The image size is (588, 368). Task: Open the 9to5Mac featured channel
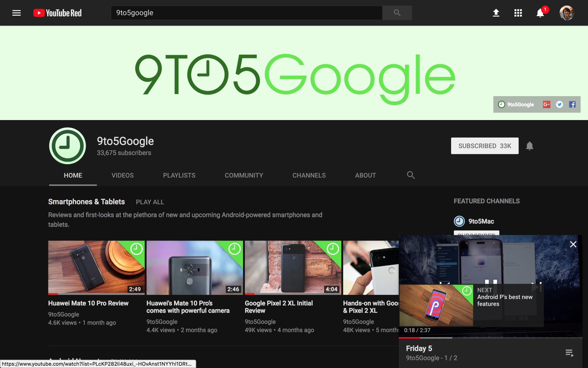pyautogui.click(x=481, y=221)
